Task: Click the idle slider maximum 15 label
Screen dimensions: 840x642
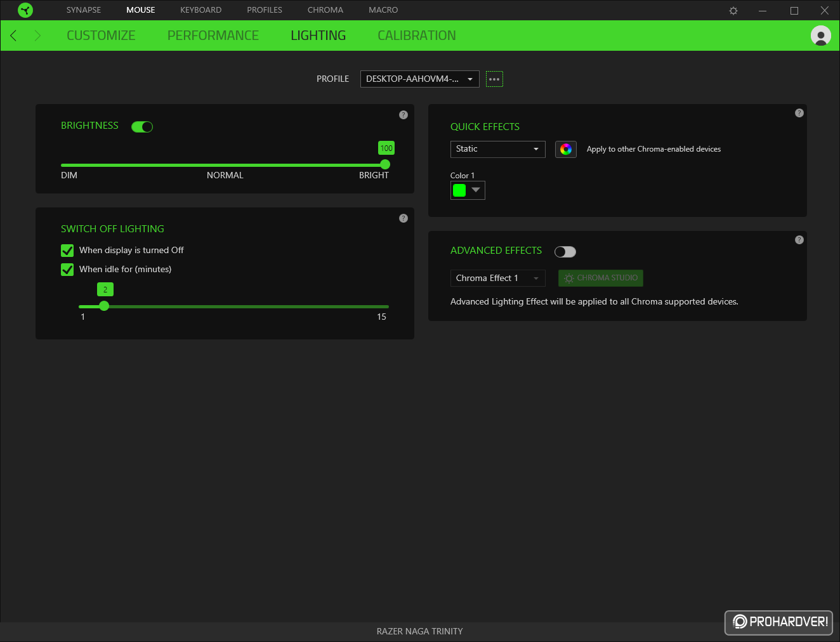Action: pos(381,317)
